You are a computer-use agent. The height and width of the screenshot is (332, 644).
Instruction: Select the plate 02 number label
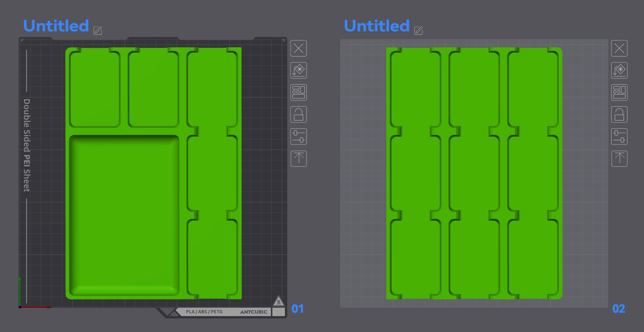coord(619,309)
